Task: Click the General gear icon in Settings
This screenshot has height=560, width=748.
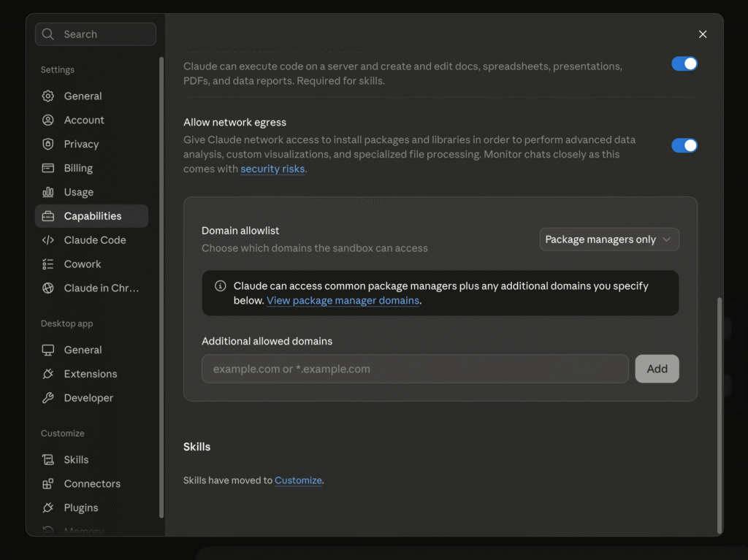Action: point(47,96)
